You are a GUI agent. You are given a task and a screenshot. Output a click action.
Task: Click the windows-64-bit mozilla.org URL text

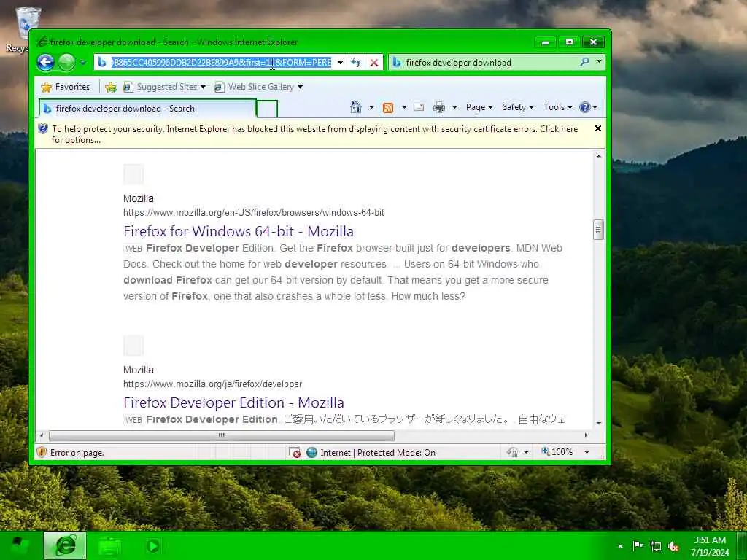[x=253, y=212]
